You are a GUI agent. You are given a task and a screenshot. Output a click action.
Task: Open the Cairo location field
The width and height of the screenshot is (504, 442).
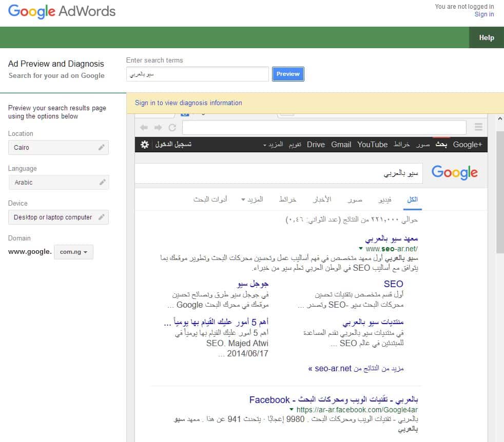click(58, 148)
